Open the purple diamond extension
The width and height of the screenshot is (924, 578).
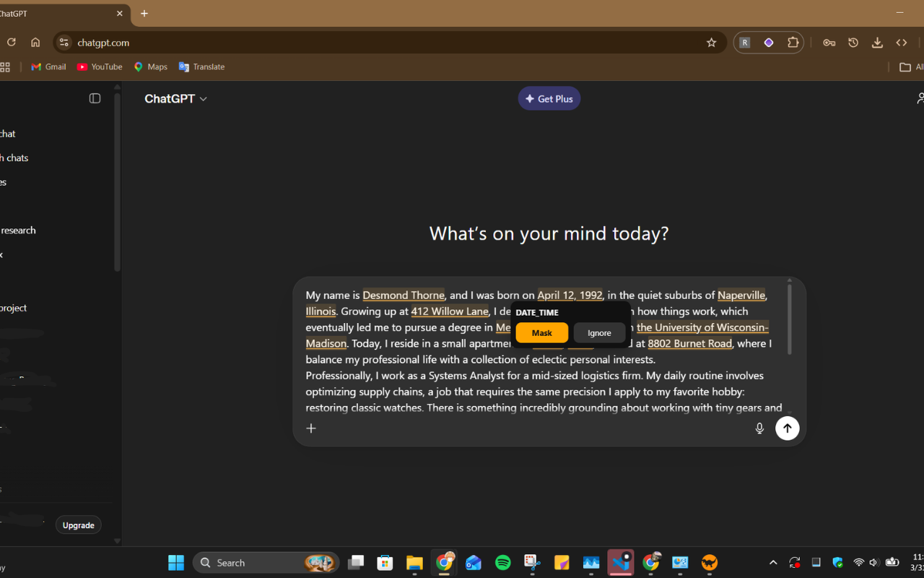coord(769,43)
